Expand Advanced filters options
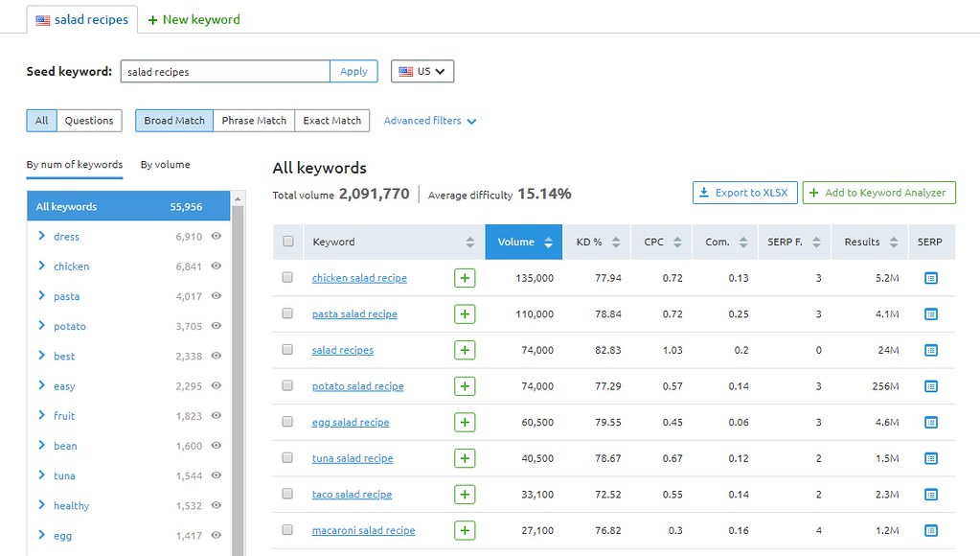980x556 pixels. point(430,121)
